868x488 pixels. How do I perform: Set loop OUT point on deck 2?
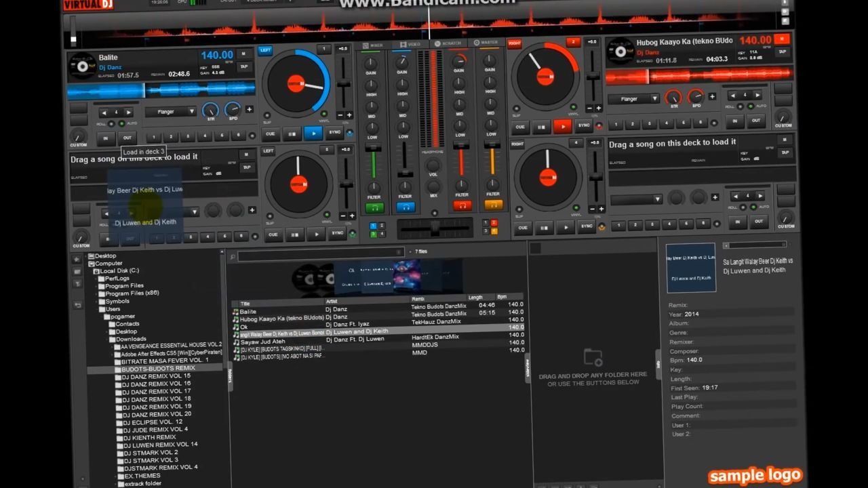click(757, 121)
